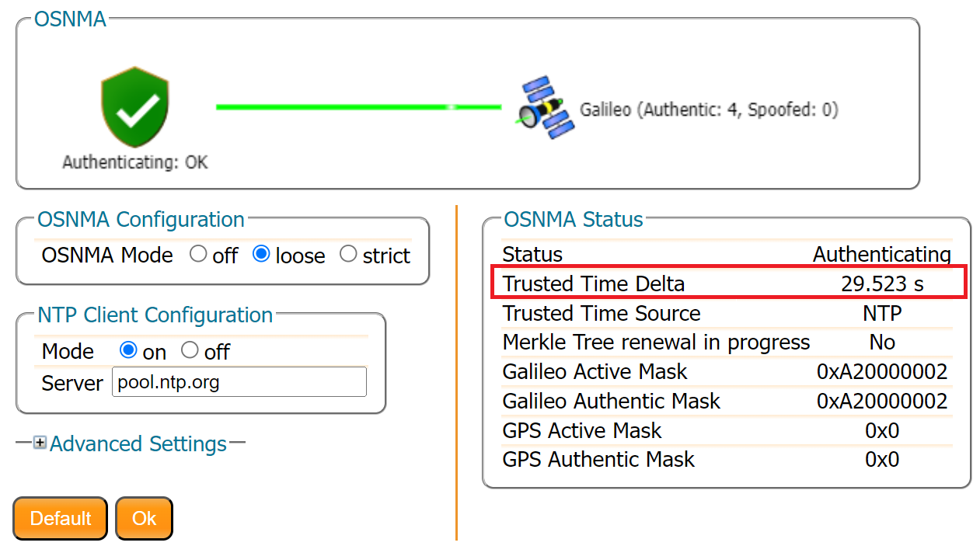This screenshot has height=546, width=980.
Task: Click the green connection line
Action: pyautogui.click(x=357, y=107)
